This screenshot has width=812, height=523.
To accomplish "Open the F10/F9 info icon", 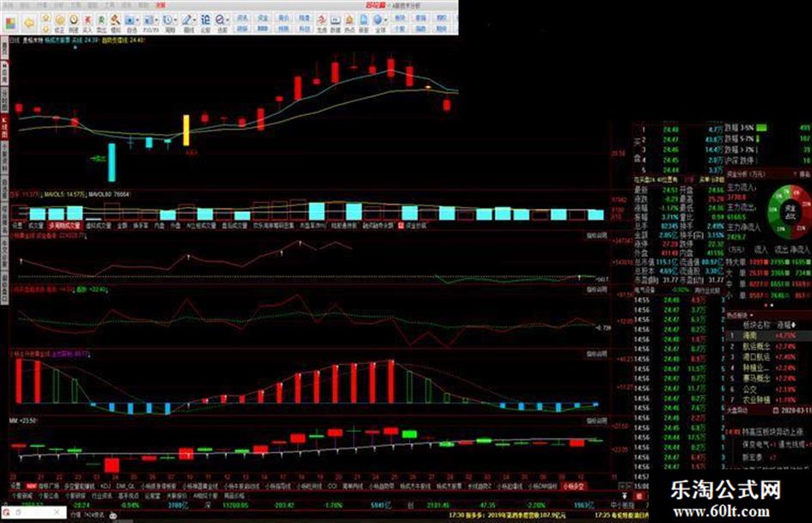I will pos(148,20).
